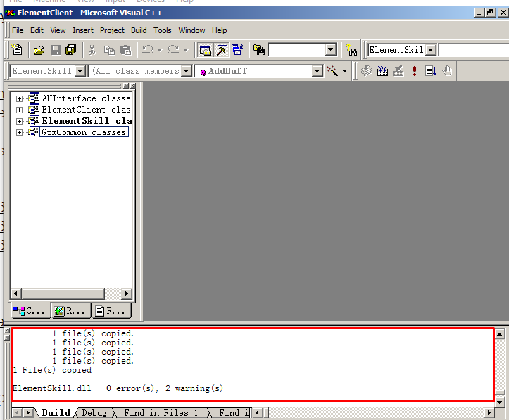The width and height of the screenshot is (509, 420).
Task: Open the Undo history dropdown arrow
Action: (159, 50)
